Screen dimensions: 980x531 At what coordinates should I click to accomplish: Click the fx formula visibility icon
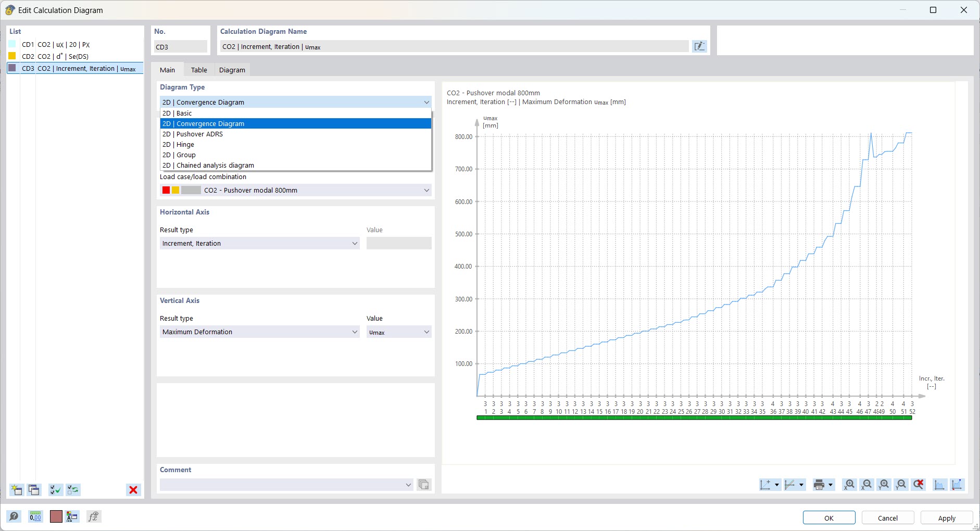pos(93,516)
